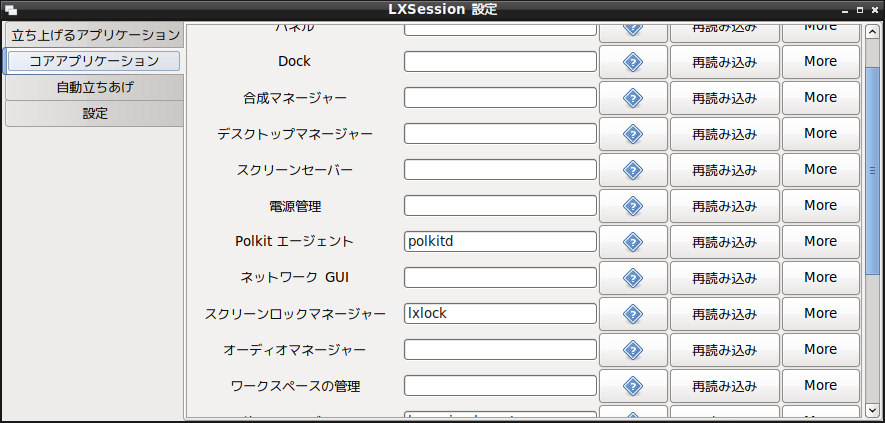Switch to 立ち上げるアプリケーション tab
Screen dimensions: 885x423
[94, 35]
